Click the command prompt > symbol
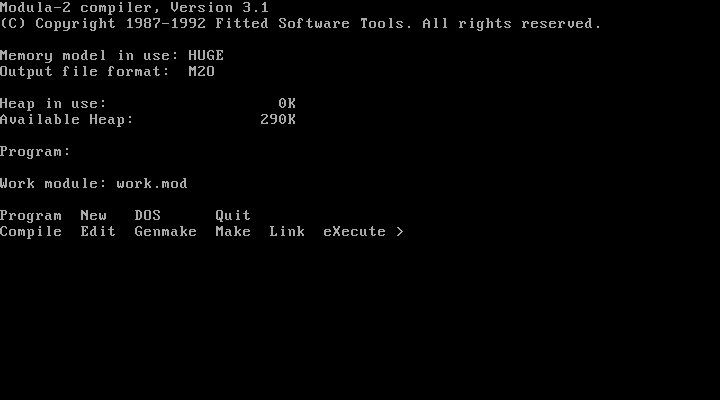Image resolution: width=720 pixels, height=400 pixels. (x=400, y=232)
